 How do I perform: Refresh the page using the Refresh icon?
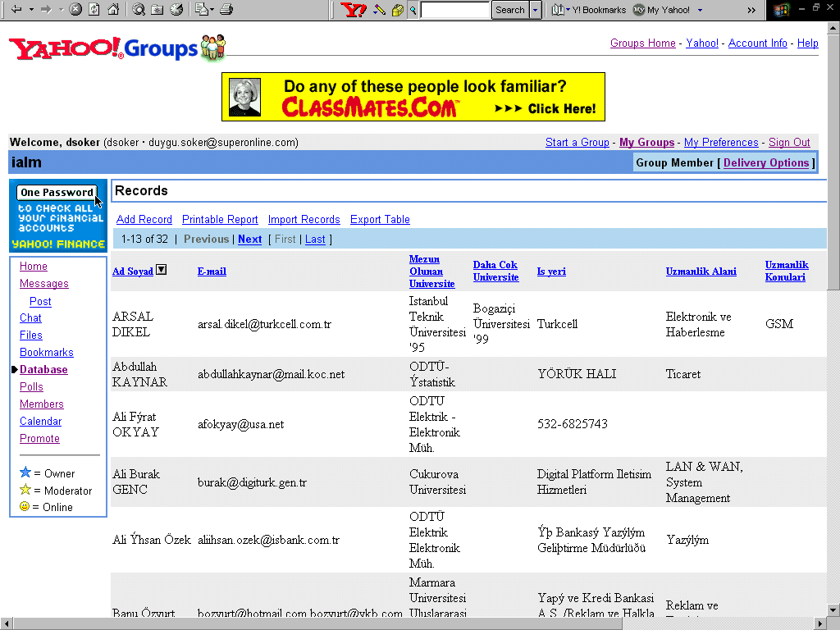pyautogui.click(x=94, y=9)
